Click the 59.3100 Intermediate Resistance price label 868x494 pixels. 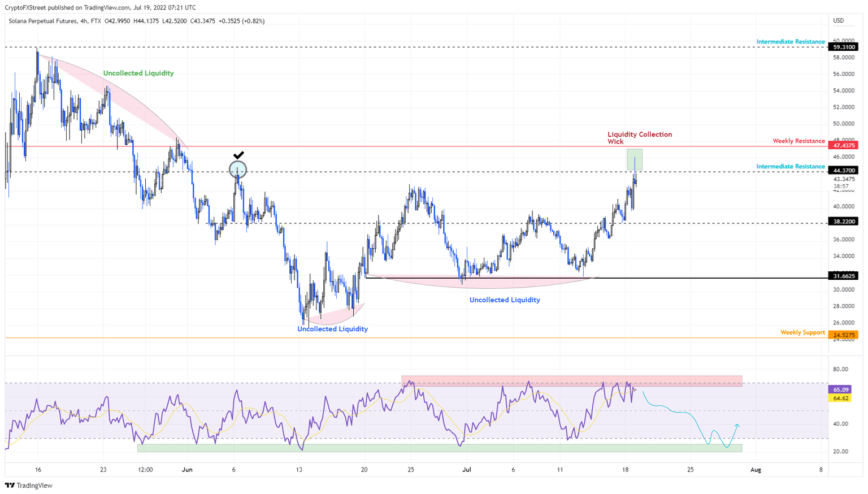[x=843, y=47]
